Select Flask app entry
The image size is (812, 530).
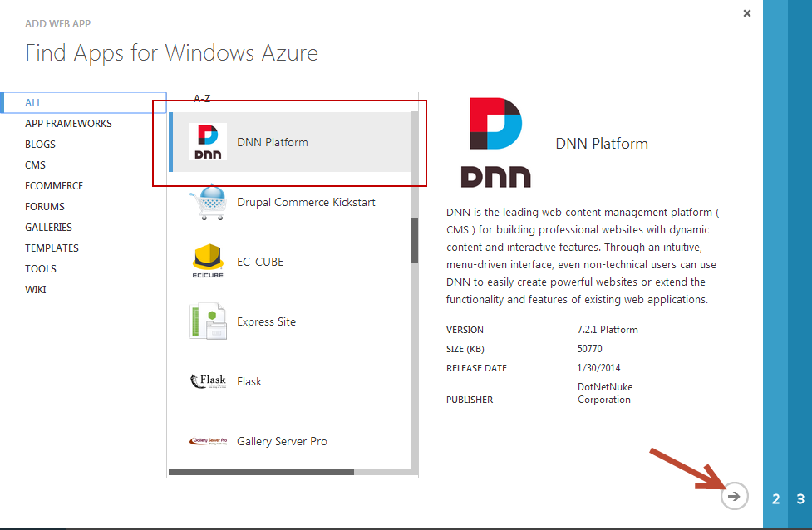pos(290,381)
